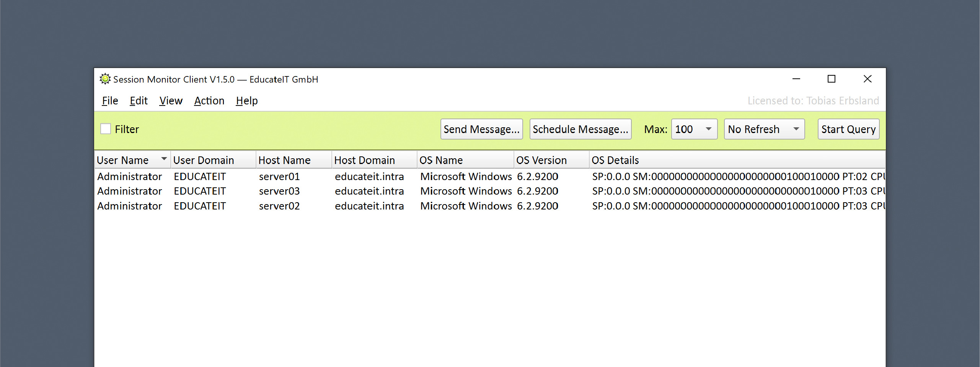Open the Max results dropdown
Image resolution: width=980 pixels, height=367 pixels.
tap(694, 129)
